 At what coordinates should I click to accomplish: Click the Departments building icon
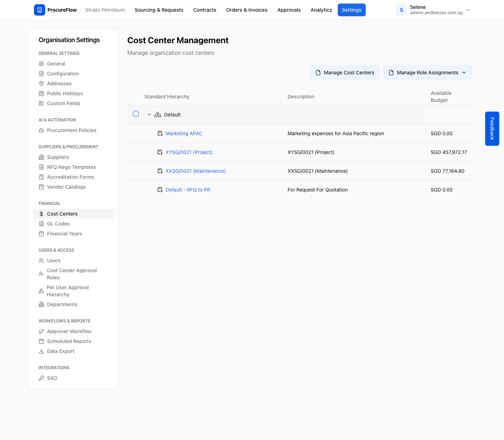click(x=41, y=304)
